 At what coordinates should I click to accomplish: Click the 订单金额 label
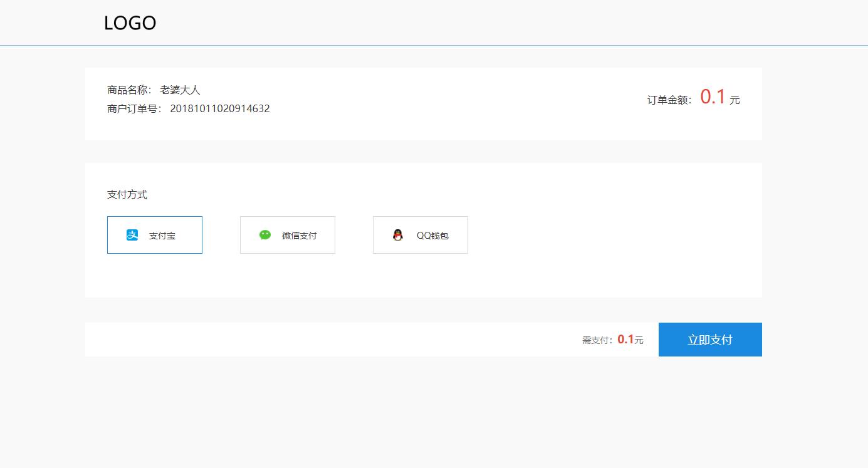(x=669, y=100)
